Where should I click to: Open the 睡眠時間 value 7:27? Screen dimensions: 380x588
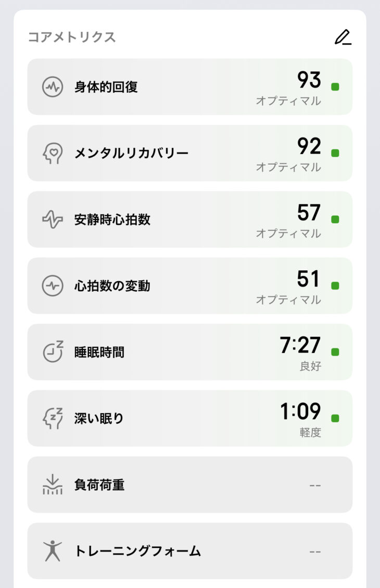point(300,345)
